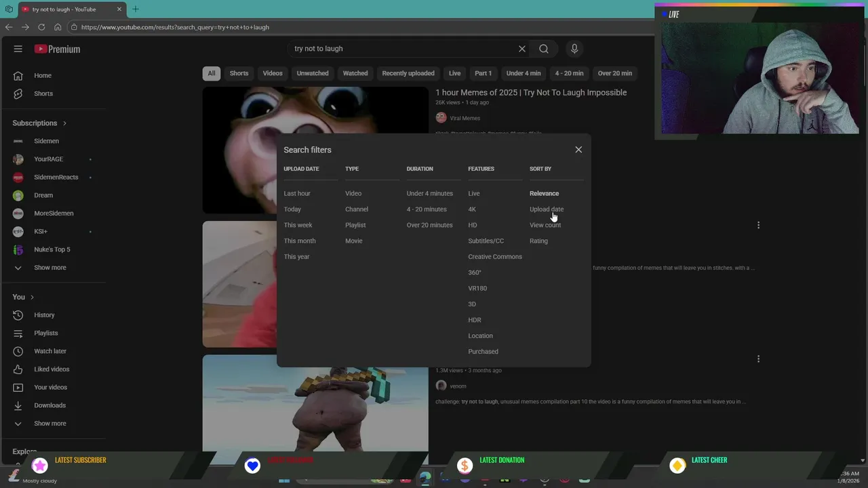The width and height of the screenshot is (868, 488).
Task: Close the try not to laugh tab
Action: (119, 9)
